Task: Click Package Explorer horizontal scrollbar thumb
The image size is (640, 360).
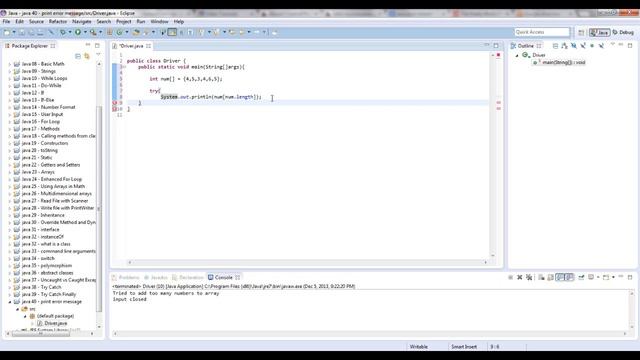Action: coord(41,334)
